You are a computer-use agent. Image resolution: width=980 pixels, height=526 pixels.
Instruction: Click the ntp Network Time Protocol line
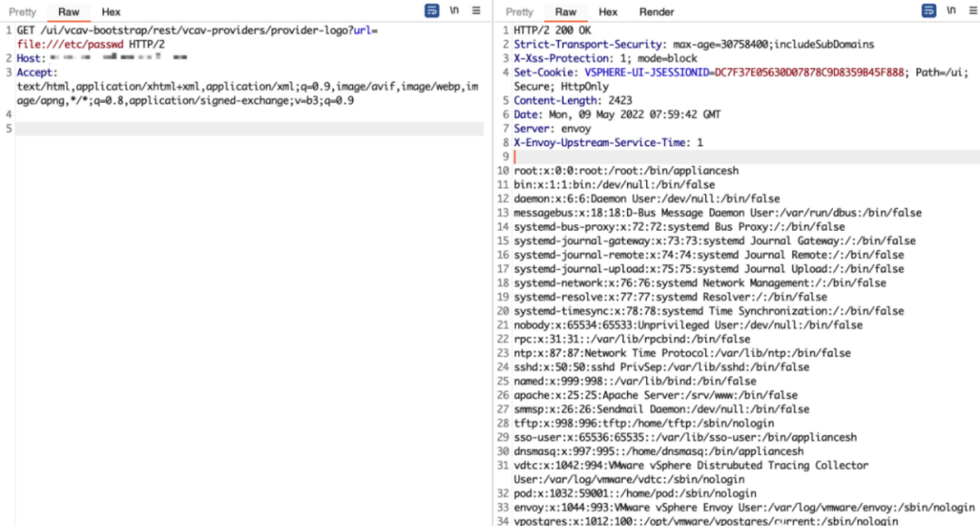pos(682,353)
